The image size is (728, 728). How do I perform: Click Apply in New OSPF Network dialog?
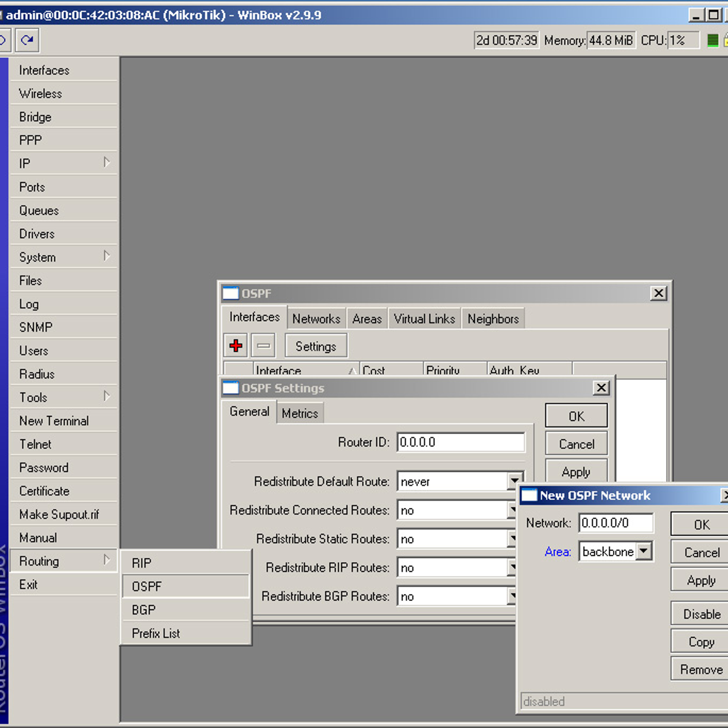(x=701, y=580)
